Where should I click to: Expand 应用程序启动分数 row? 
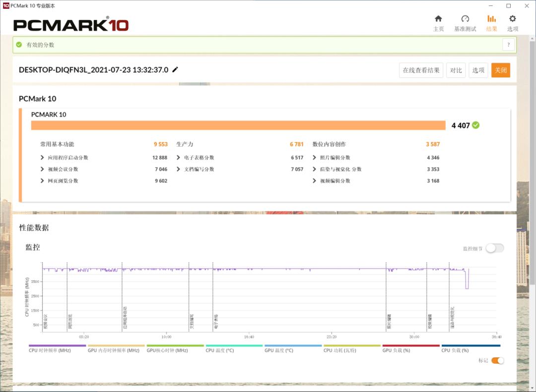(43, 158)
